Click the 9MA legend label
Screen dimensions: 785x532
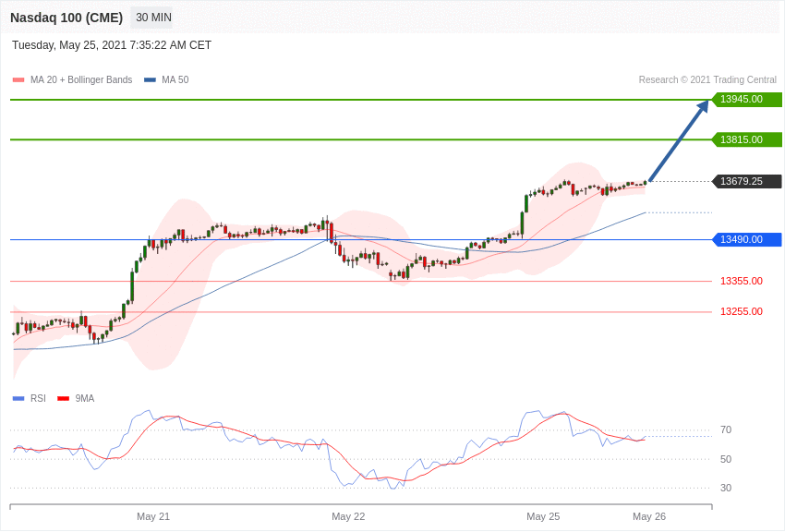[85, 398]
